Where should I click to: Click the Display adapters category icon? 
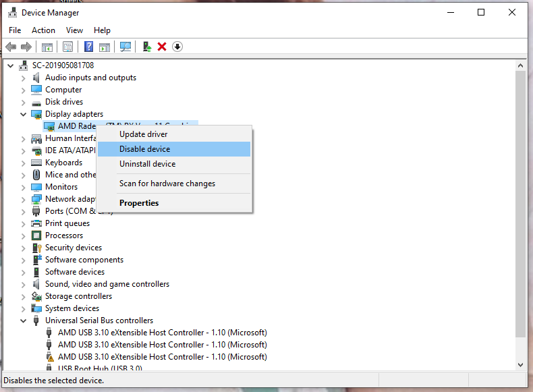coord(36,114)
